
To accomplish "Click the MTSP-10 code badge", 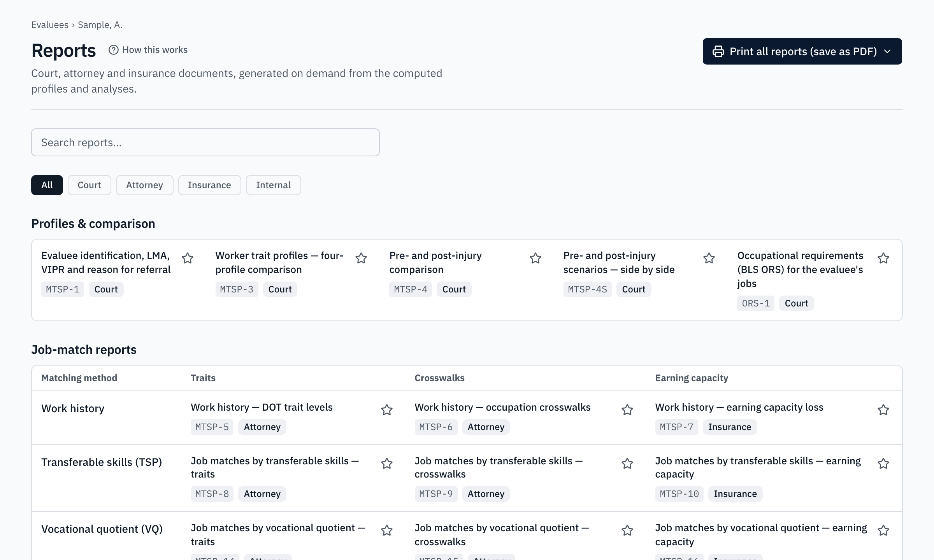I will [x=679, y=494].
